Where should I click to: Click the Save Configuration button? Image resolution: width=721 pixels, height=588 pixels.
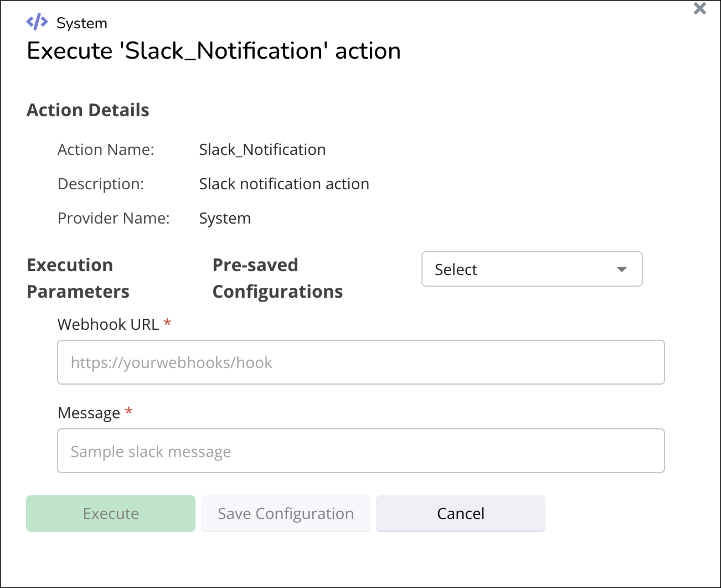(x=285, y=513)
